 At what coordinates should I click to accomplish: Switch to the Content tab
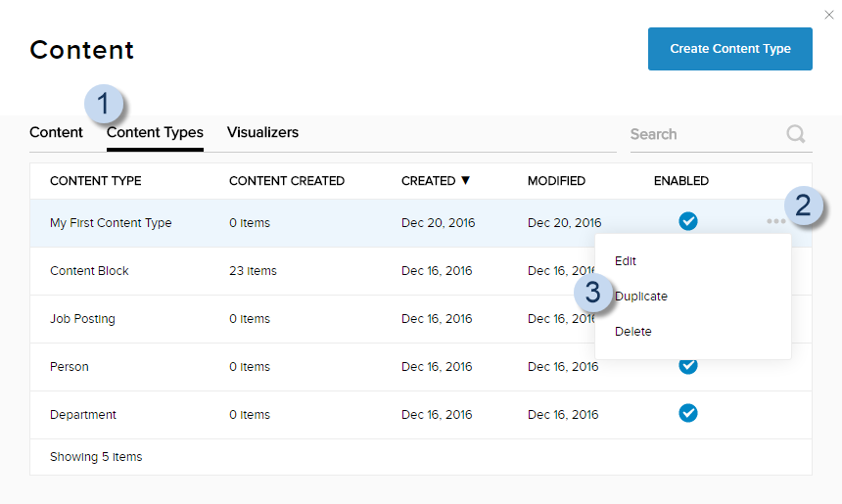[56, 132]
